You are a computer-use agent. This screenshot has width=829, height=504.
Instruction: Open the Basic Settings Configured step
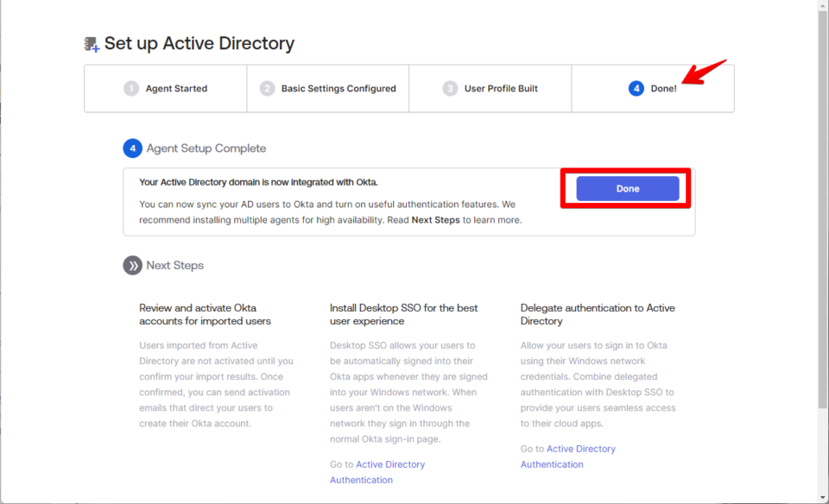click(328, 88)
